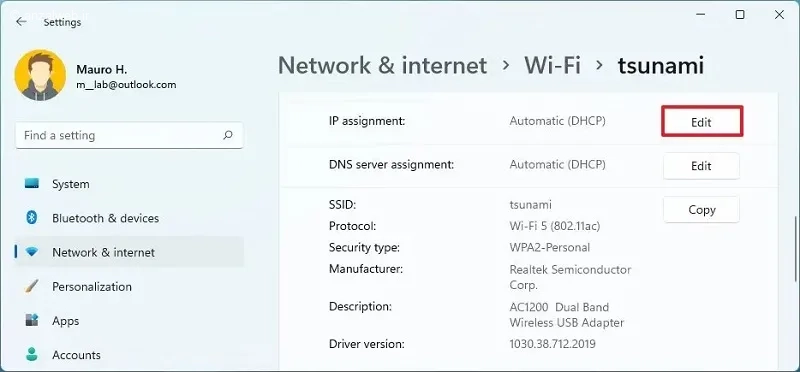800x372 pixels.
Task: Go to Network & internet breadcrumb
Action: coord(383,65)
